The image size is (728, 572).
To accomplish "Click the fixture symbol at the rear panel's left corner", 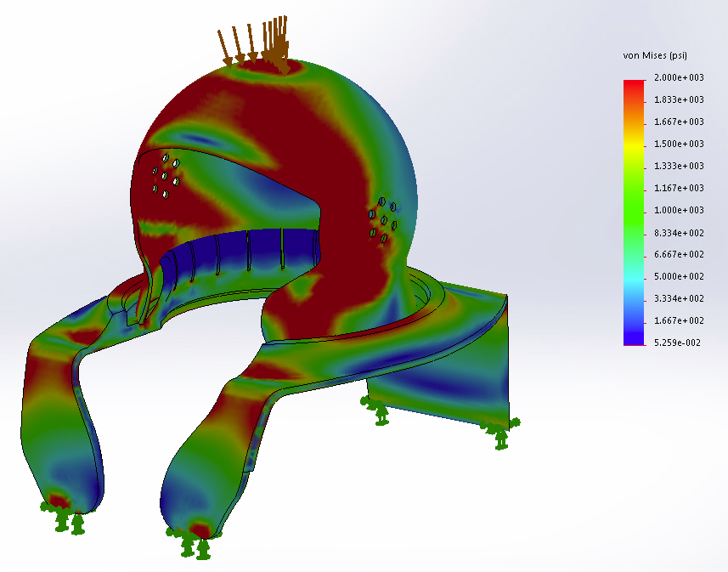I will pos(379,411).
